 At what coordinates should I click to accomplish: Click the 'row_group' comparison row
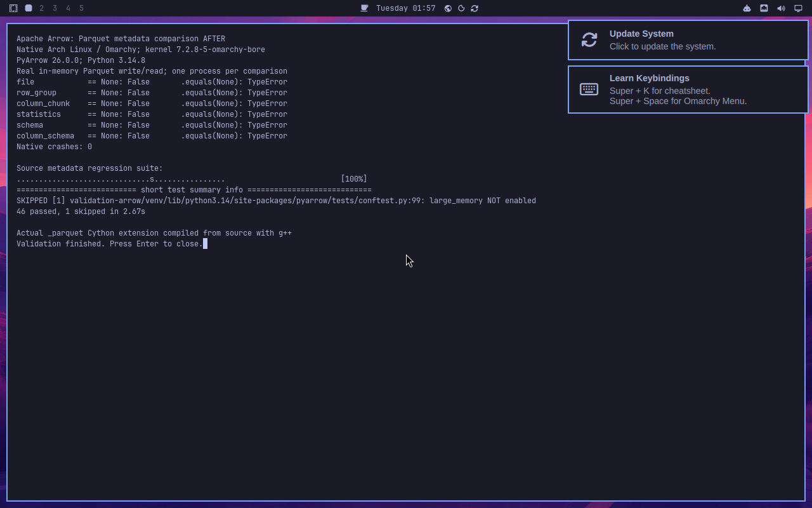click(152, 93)
